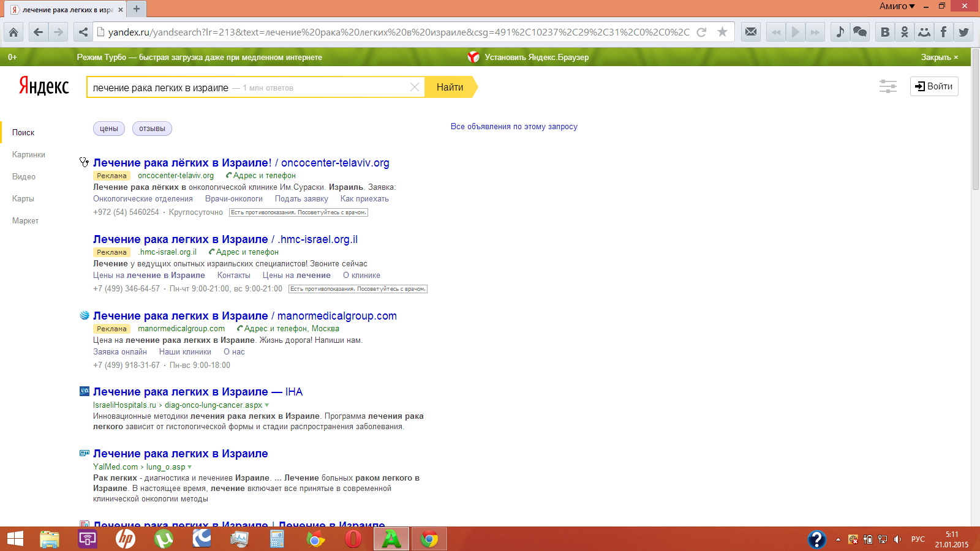Open Все объявления по этому запросу
980x551 pixels.
pyautogui.click(x=514, y=126)
